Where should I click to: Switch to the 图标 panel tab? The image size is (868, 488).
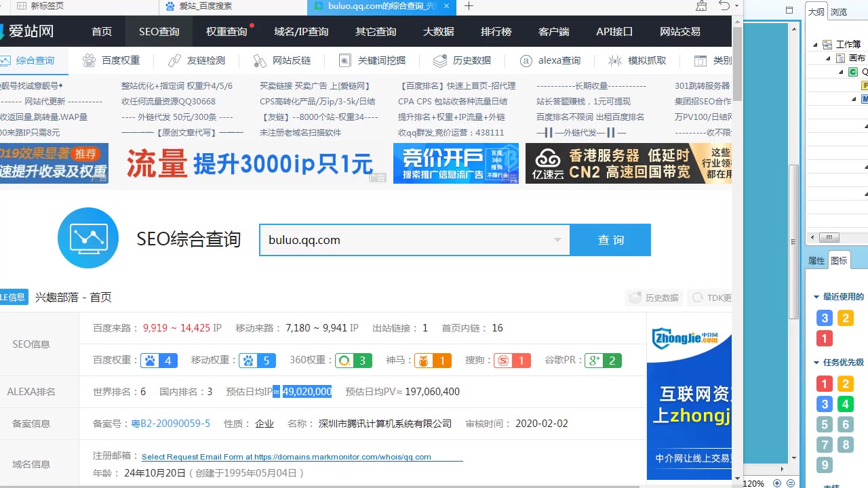point(839,260)
